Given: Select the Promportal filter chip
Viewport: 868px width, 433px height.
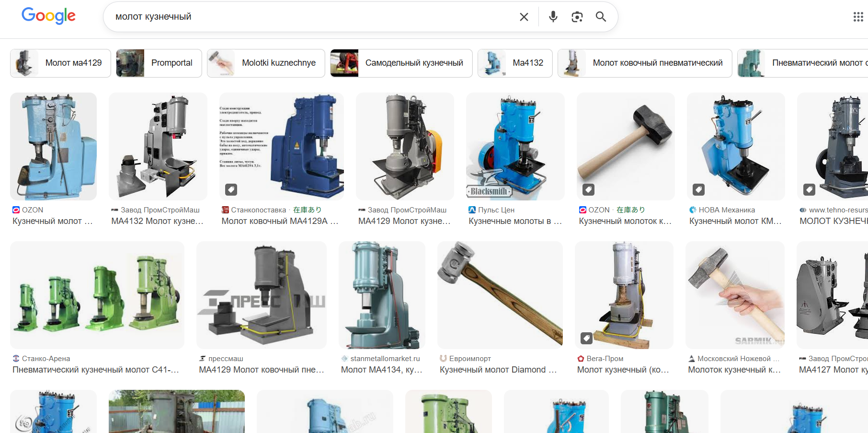Looking at the screenshot, I should pyautogui.click(x=159, y=63).
